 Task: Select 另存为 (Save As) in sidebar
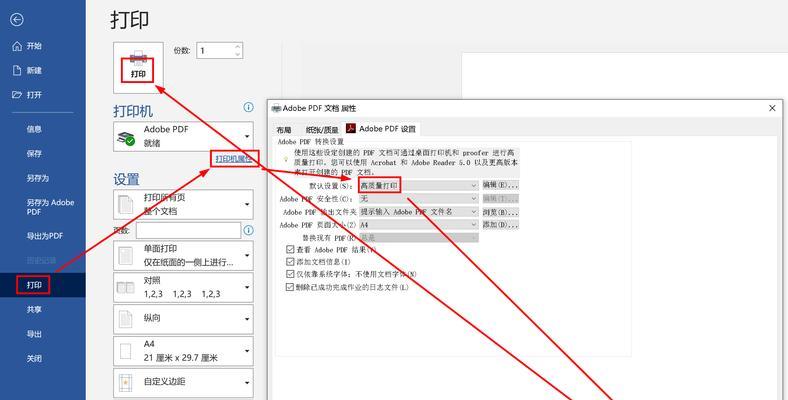[38, 178]
